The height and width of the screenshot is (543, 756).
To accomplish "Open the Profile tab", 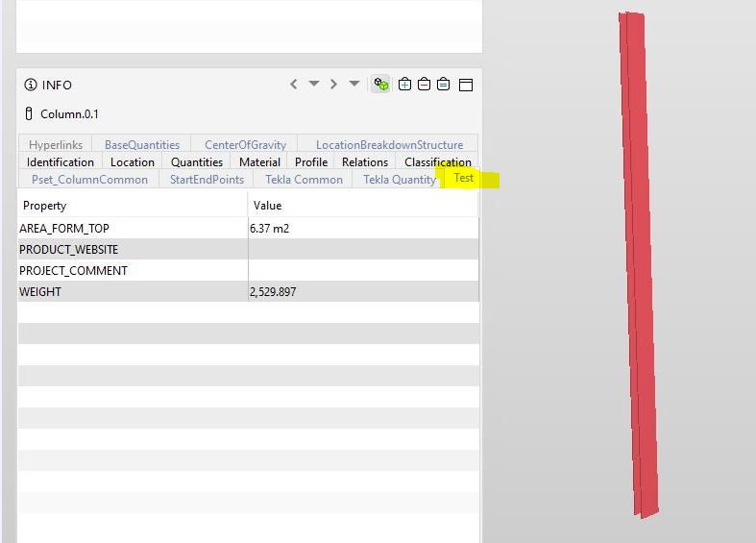I will click(x=311, y=162).
